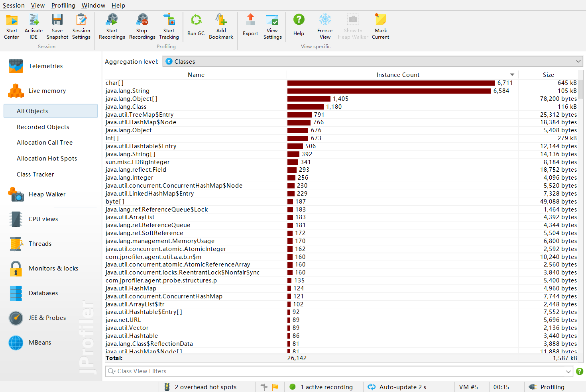Select the Allocation Call Tree view
The image size is (586, 392).
45,143
